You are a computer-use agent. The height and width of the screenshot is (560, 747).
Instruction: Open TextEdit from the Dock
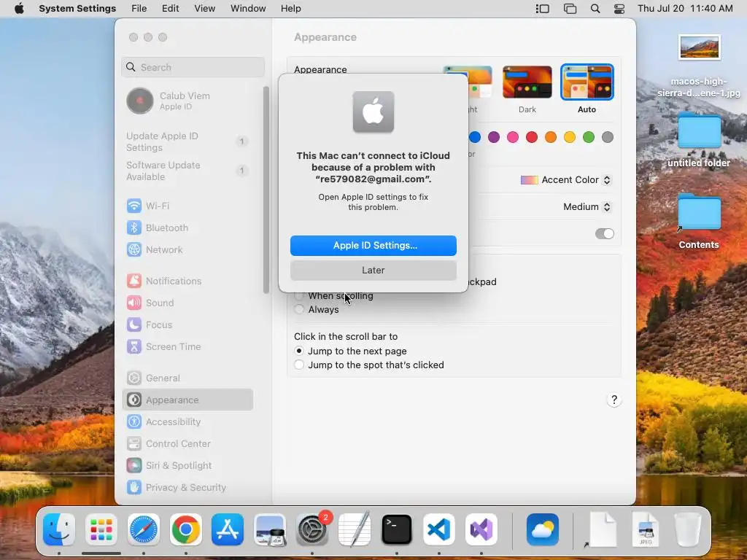coord(355,529)
